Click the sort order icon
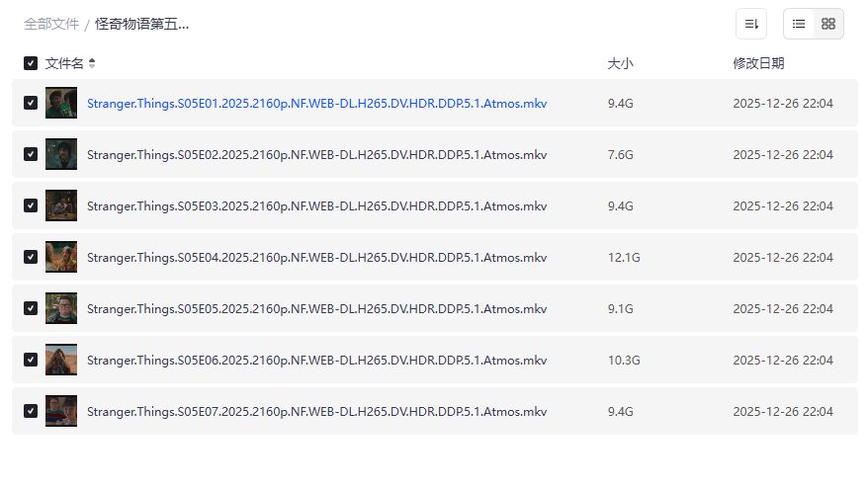Viewport: 868px width, 489px height. point(751,24)
